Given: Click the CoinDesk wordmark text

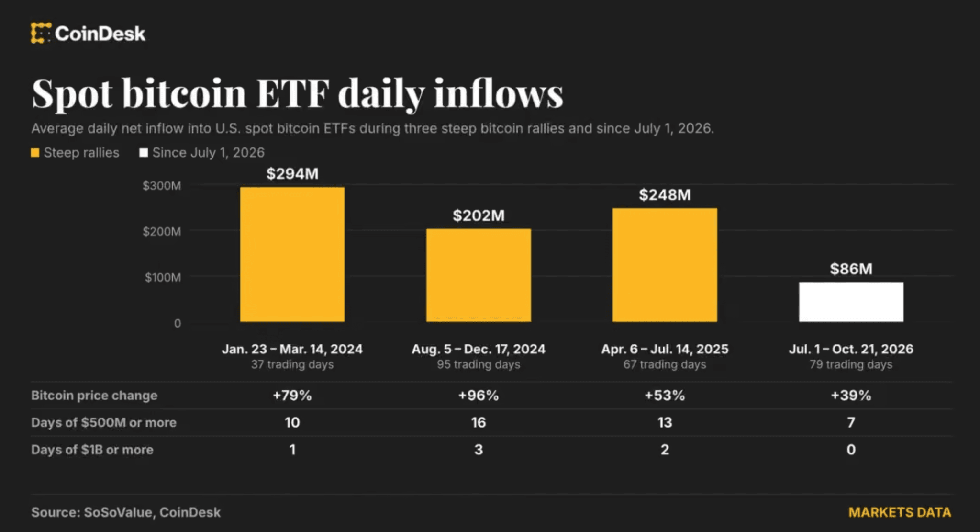Looking at the screenshot, I should point(100,34).
